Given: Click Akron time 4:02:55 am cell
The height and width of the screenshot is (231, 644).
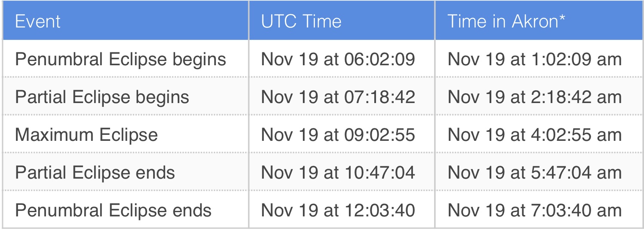Looking at the screenshot, I should coord(534,135).
